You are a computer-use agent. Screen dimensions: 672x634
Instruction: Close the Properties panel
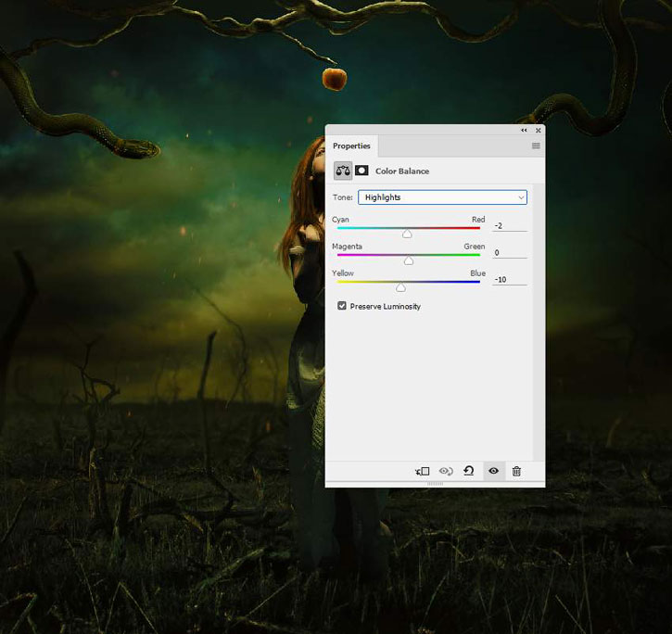pos(539,131)
